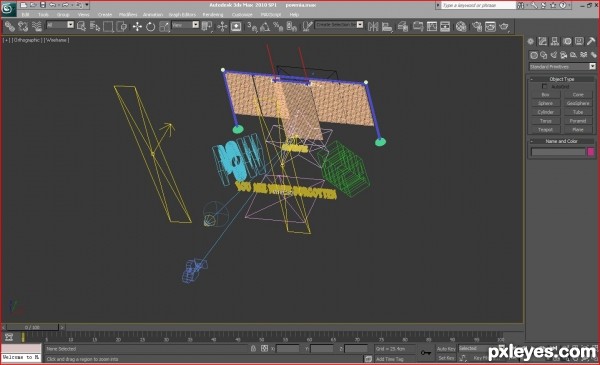The height and width of the screenshot is (365, 600).
Task: Activate the Select and Uniform Scale tool
Action: pyautogui.click(x=164, y=26)
